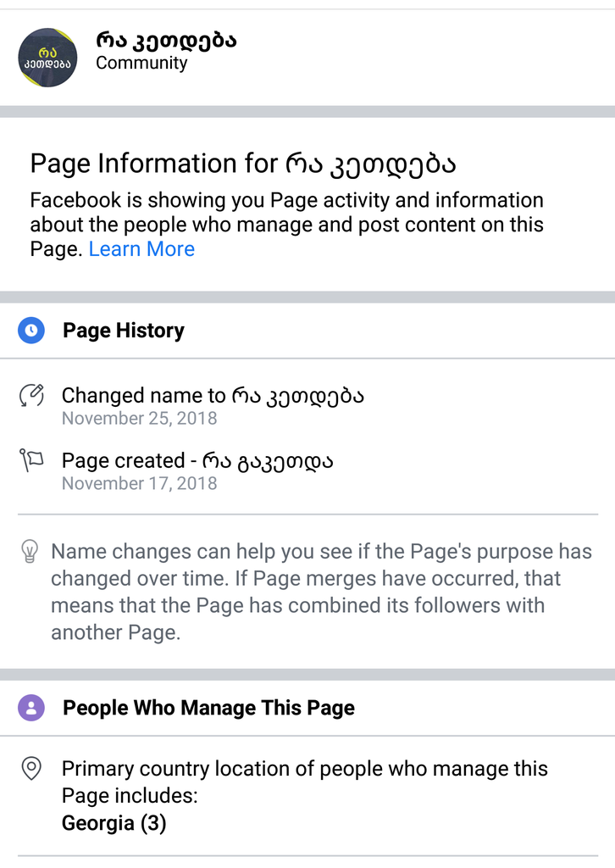Click the Page Information for heading

coord(243,164)
